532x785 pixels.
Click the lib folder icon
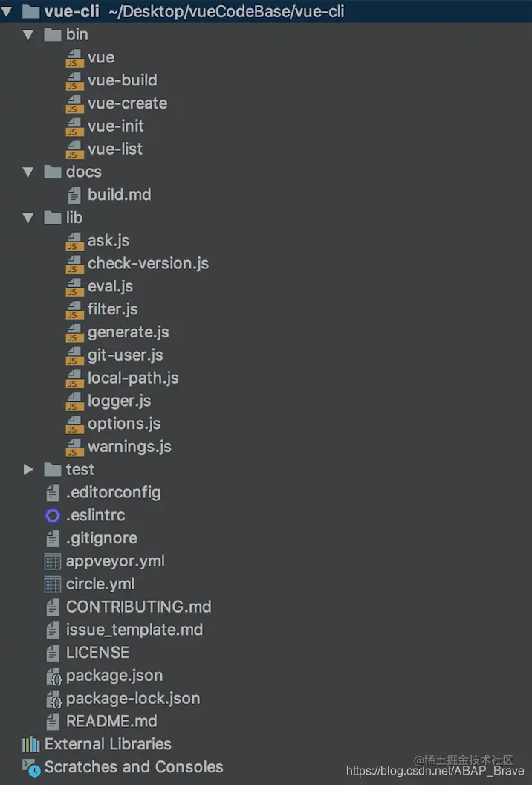53,218
